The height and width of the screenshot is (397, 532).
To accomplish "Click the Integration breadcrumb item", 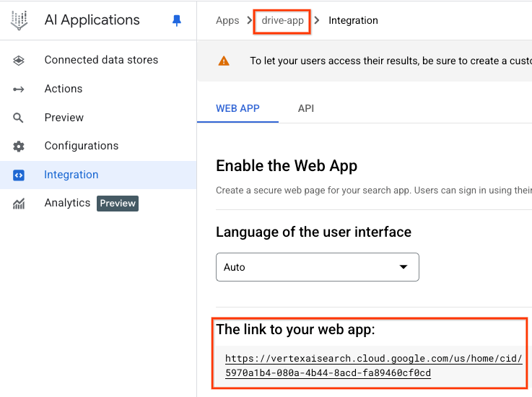I will pyautogui.click(x=353, y=20).
